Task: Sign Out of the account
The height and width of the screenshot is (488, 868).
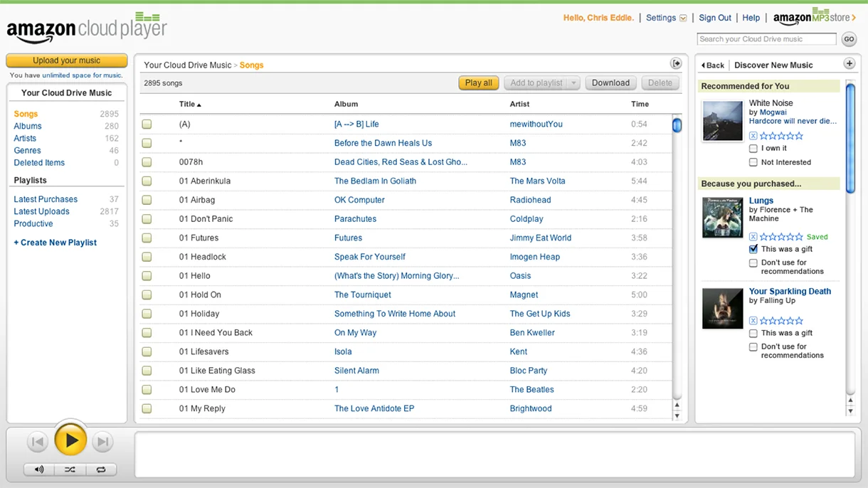Action: (715, 18)
